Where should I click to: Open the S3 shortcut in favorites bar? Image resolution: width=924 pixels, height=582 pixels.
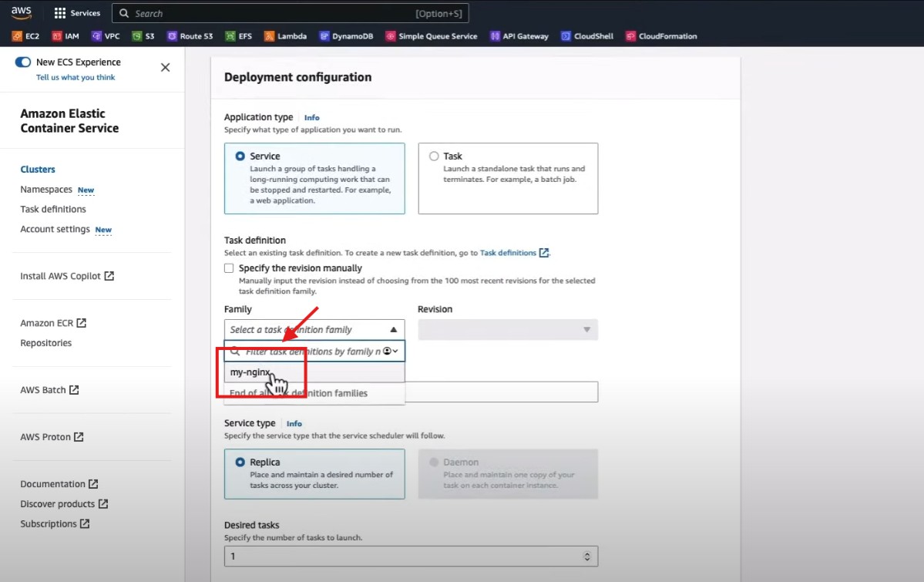[x=143, y=36]
